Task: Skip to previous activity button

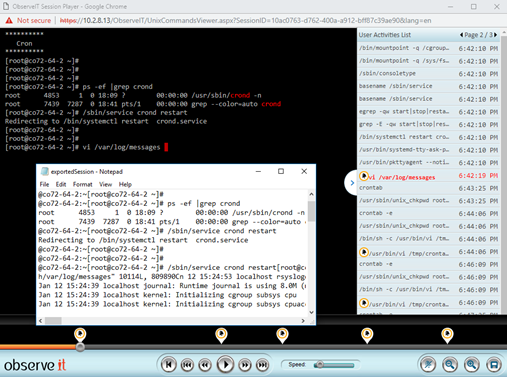Action: click(187, 365)
